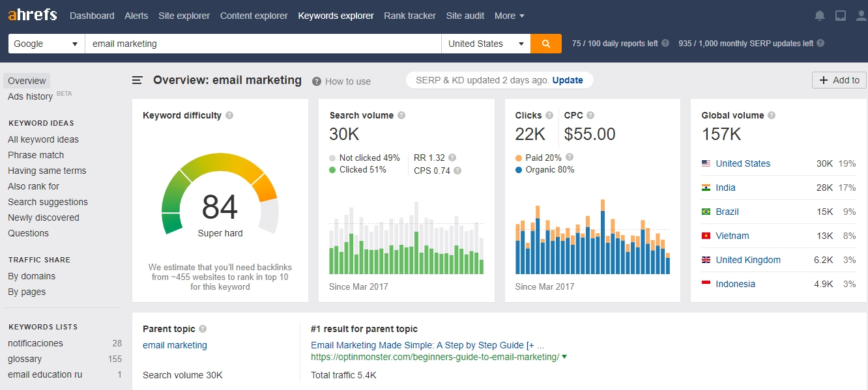The image size is (868, 390).
Task: Click the hamburger menu icon beside Overview
Action: [137, 81]
